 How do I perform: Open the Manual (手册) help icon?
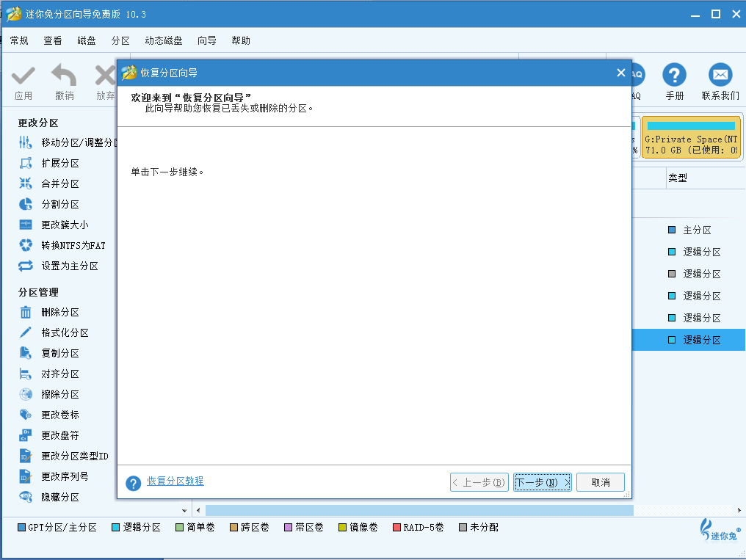[x=674, y=75]
